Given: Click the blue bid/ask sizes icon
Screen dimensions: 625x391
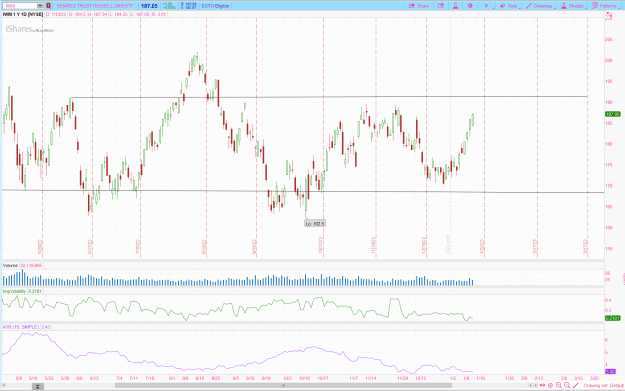Looking at the screenshot, I should click(x=189, y=6).
